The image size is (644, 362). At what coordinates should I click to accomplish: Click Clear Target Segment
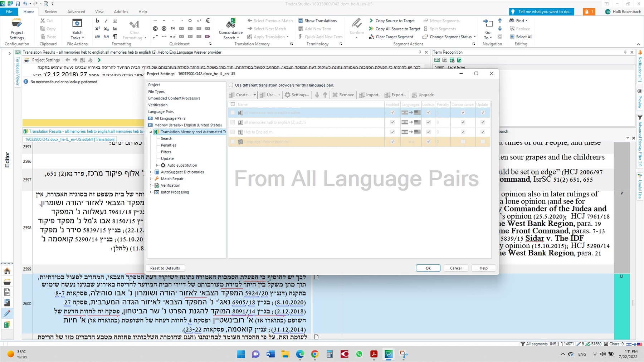tap(391, 37)
